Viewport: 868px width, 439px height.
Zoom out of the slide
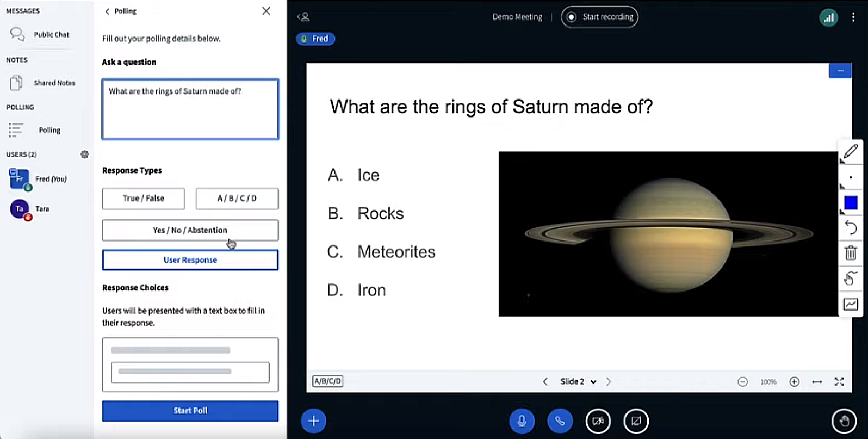pyautogui.click(x=742, y=382)
